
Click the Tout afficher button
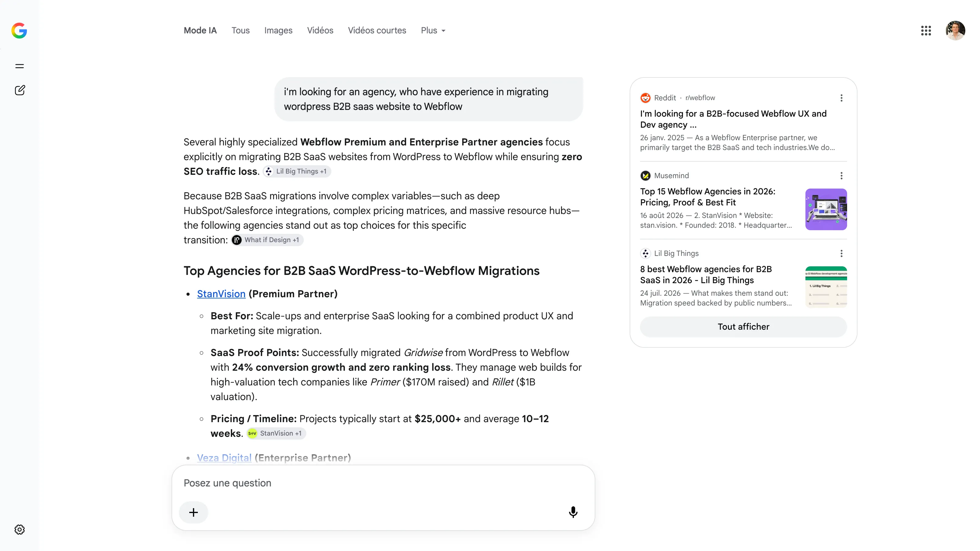pyautogui.click(x=743, y=327)
